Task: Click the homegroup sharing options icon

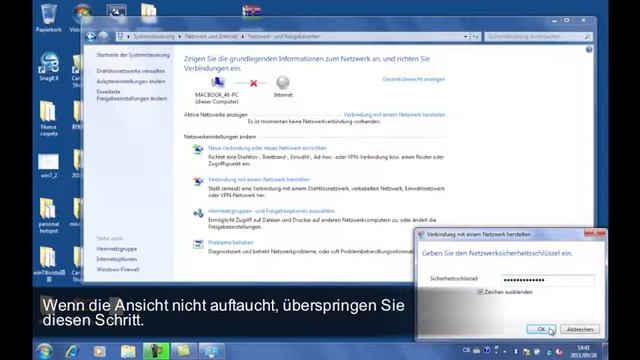Action: [198, 213]
